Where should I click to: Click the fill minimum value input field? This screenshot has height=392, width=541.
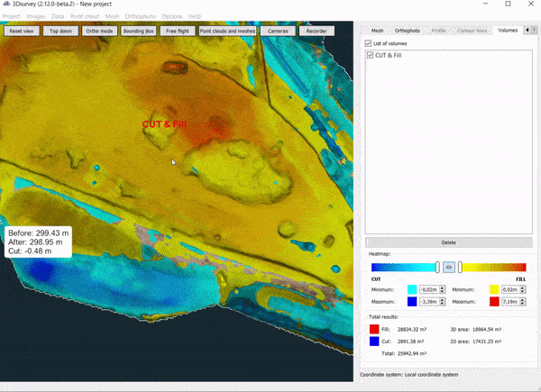[x=508, y=288]
